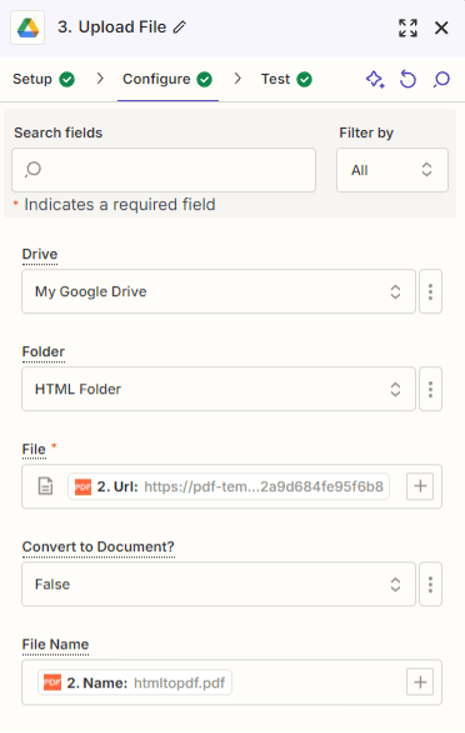The image size is (465, 733).
Task: Click the Test green checkmark
Action: pyautogui.click(x=304, y=79)
